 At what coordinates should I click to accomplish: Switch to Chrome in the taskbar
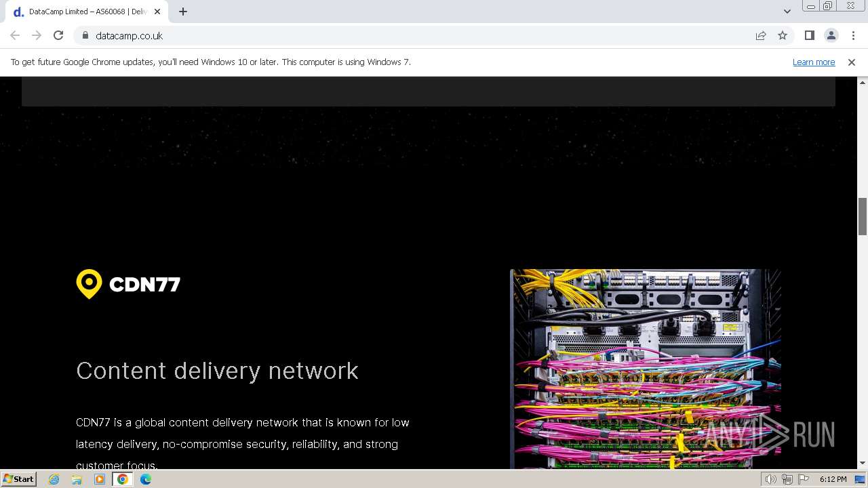[123, 479]
